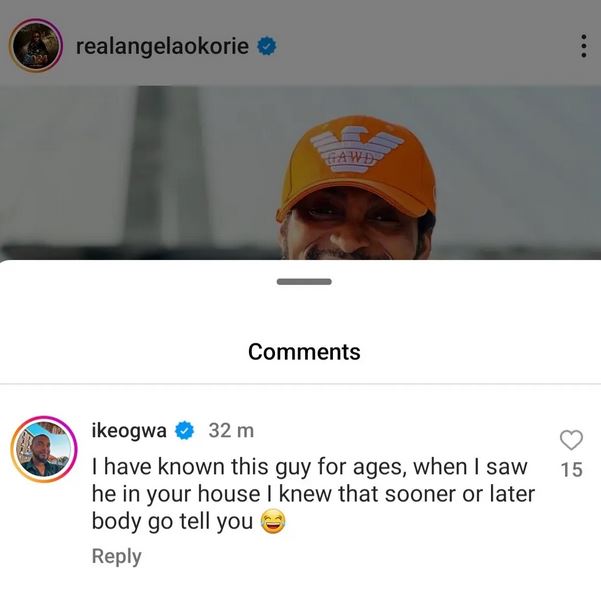Open the three-dot post options menu

pos(582,46)
